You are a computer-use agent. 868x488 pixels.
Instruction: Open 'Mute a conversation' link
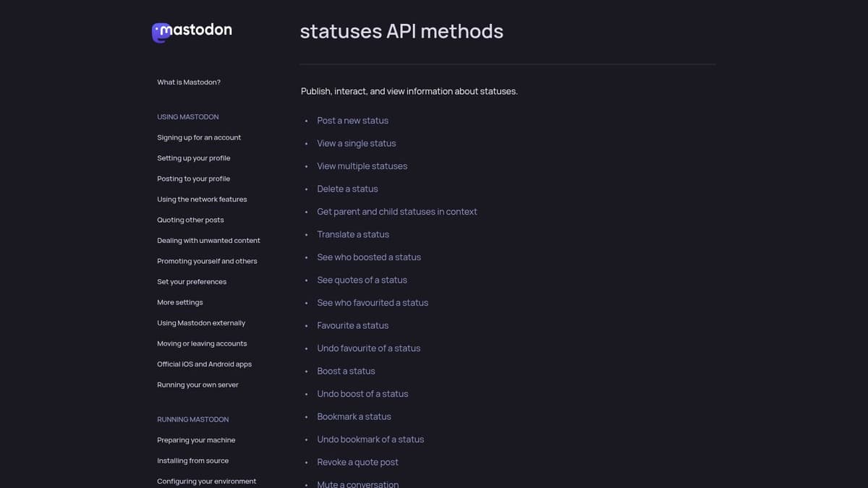(358, 484)
